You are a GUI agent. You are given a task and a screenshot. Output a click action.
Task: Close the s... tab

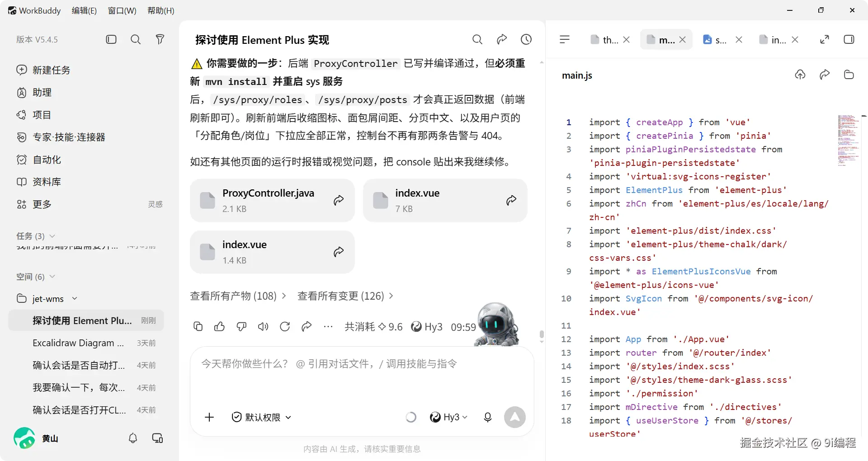739,40
